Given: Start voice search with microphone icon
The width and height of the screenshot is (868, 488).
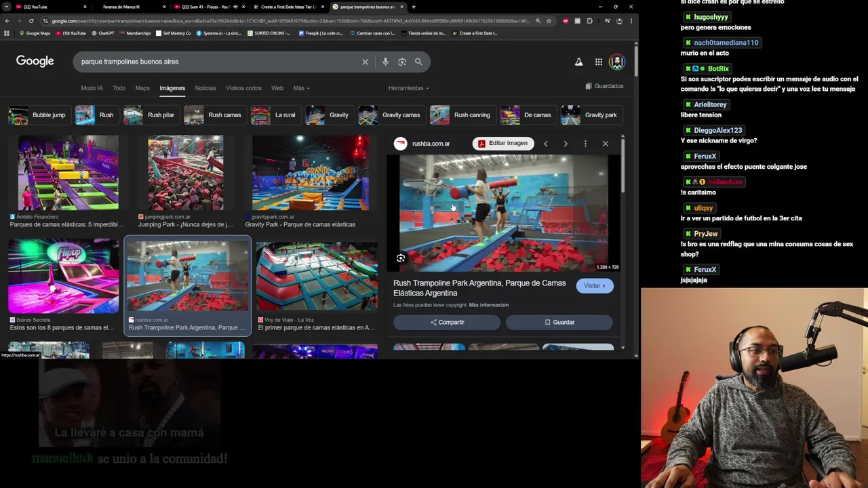Looking at the screenshot, I should pyautogui.click(x=385, y=62).
